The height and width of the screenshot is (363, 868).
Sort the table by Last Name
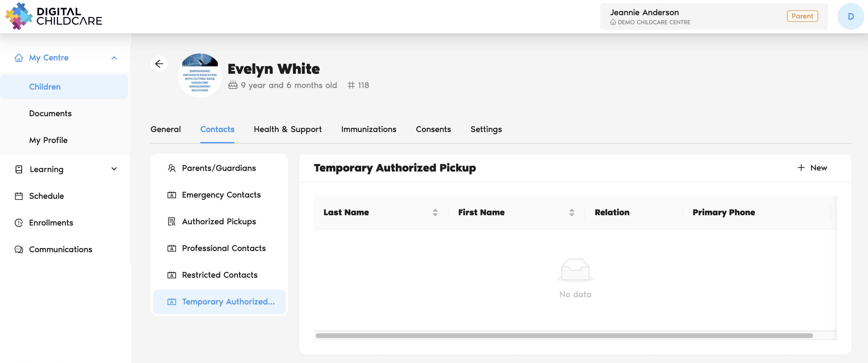(x=435, y=212)
